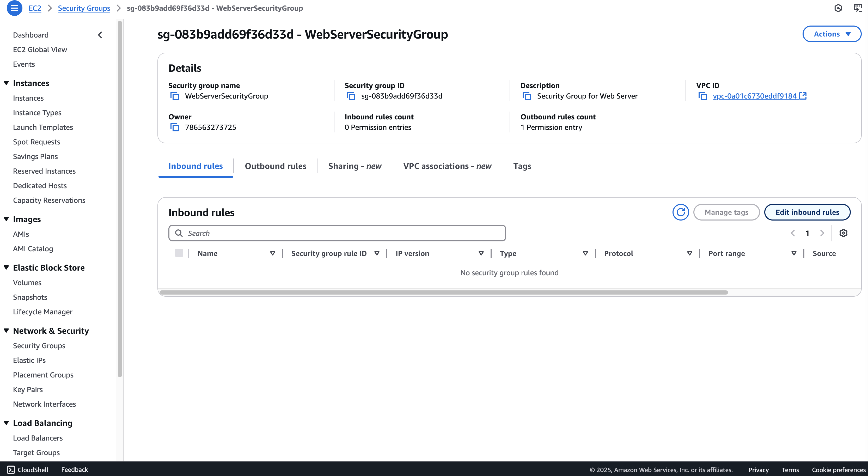Open table preferences gear icon
Image resolution: width=868 pixels, height=476 pixels.
(x=843, y=233)
